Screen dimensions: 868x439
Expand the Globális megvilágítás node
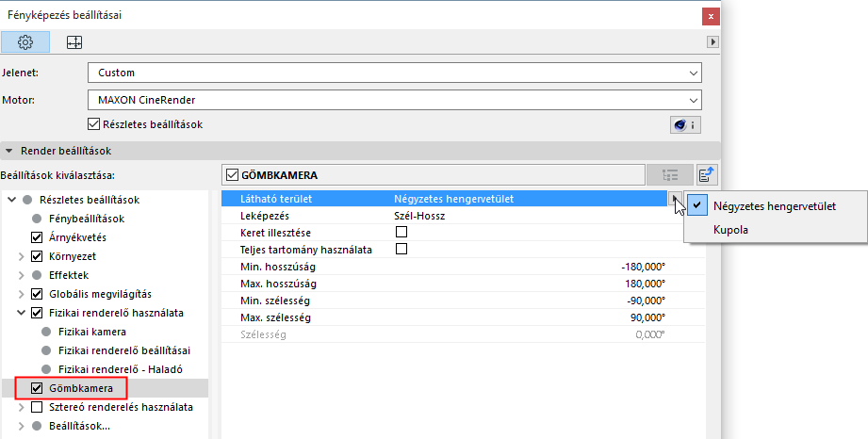tap(21, 294)
